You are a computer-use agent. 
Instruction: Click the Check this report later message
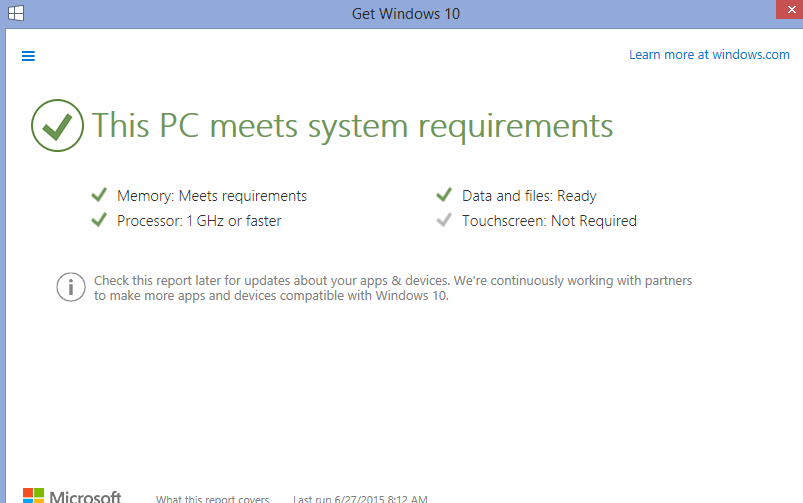tap(392, 288)
